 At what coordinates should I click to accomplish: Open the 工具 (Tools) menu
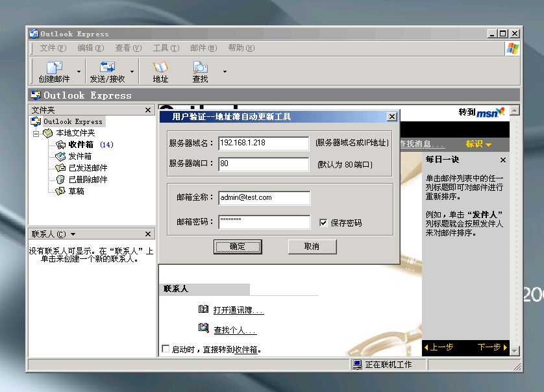[x=165, y=48]
